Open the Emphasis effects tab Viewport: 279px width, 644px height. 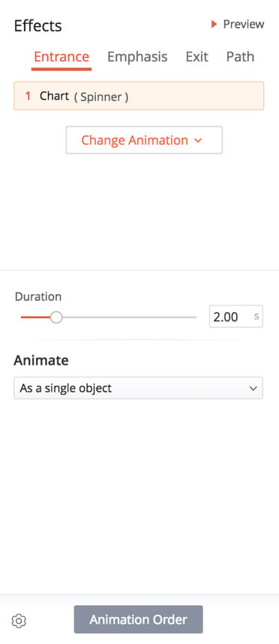click(137, 57)
